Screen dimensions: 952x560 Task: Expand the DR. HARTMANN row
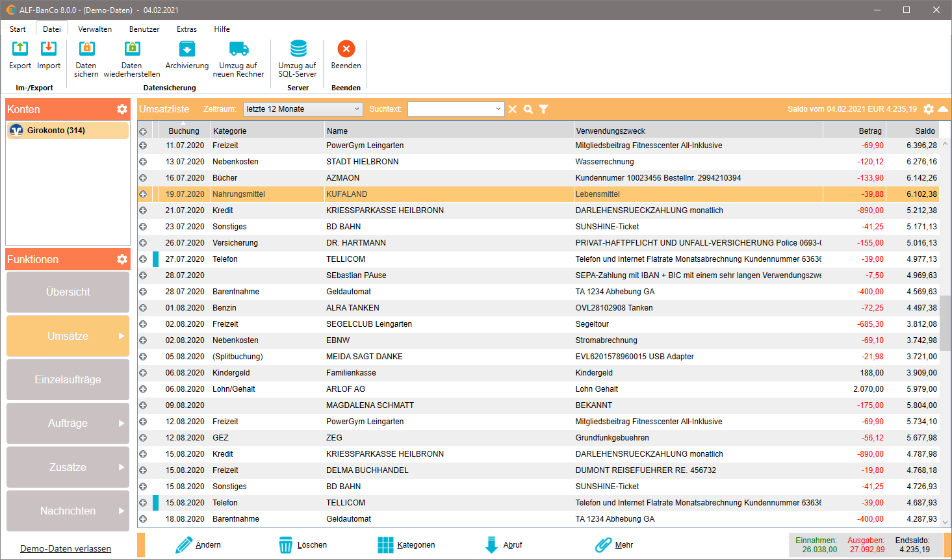pyautogui.click(x=143, y=243)
